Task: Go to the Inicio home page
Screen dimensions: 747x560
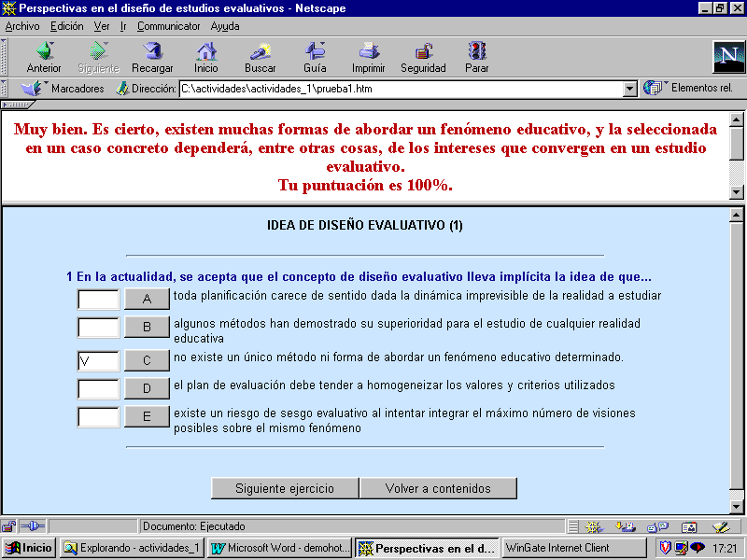Action: click(x=205, y=57)
